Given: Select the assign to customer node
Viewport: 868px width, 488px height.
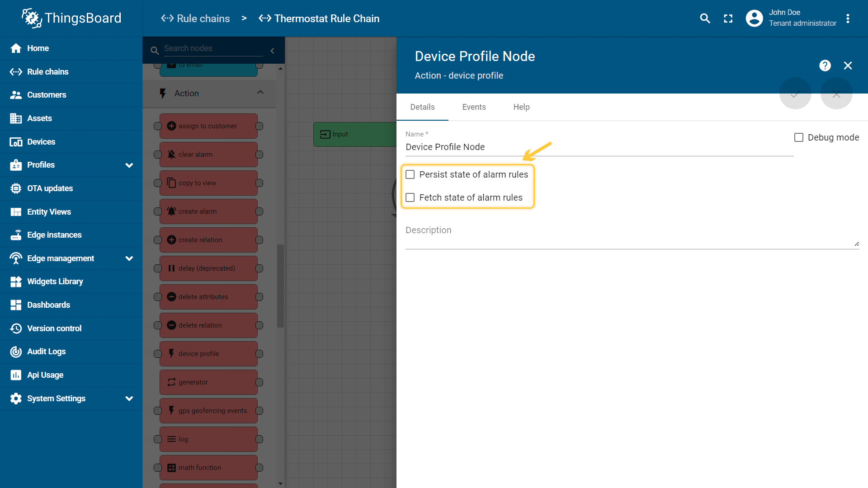Looking at the screenshot, I should click(208, 126).
